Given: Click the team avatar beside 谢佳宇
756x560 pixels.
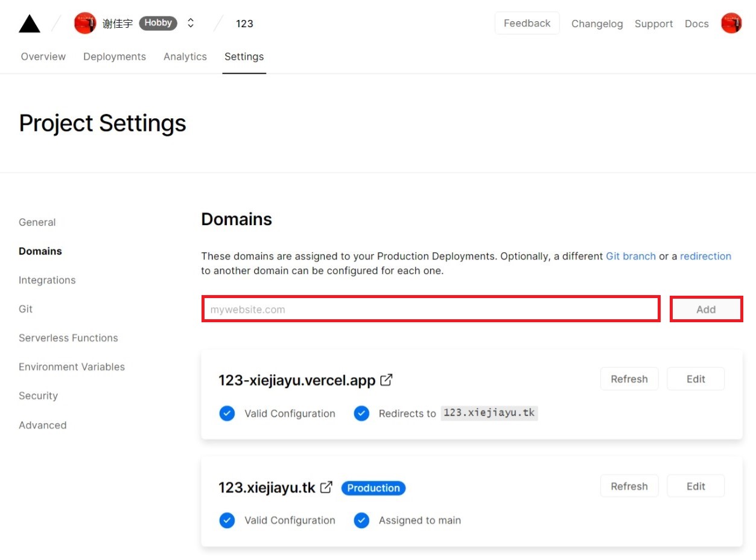Looking at the screenshot, I should coord(84,22).
